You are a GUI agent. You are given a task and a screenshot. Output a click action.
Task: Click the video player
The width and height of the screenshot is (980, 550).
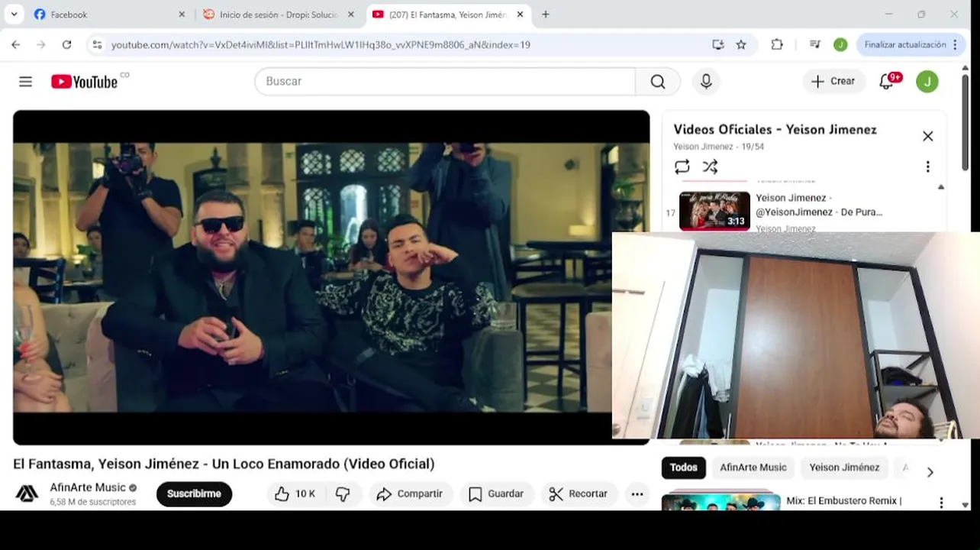coord(331,277)
